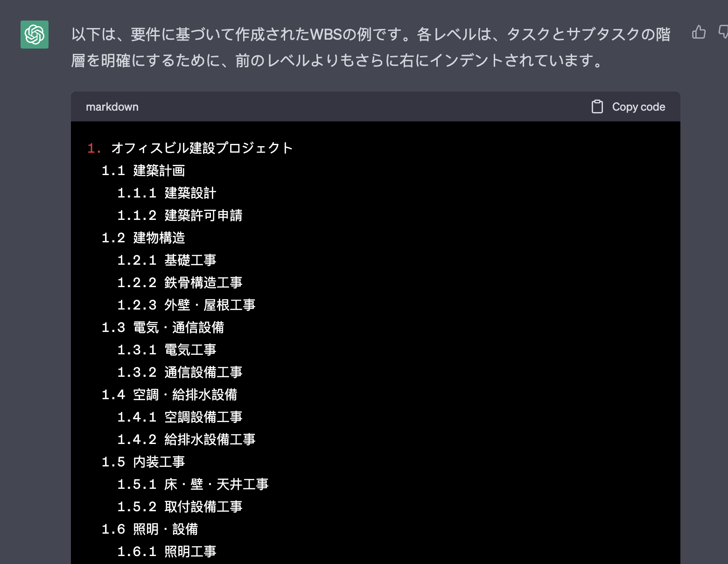This screenshot has height=564, width=728.
Task: Click the 1.3.1 電気工事 entry
Action: point(166,350)
